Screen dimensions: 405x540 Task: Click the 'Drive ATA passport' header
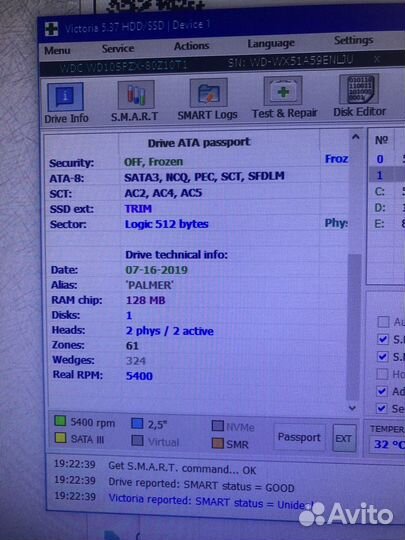199,143
